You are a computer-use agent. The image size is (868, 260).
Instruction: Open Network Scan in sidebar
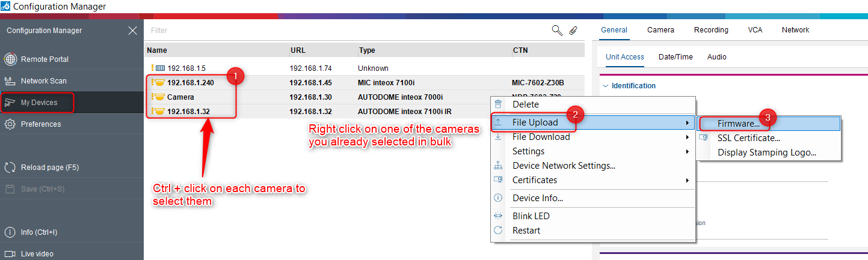(43, 81)
